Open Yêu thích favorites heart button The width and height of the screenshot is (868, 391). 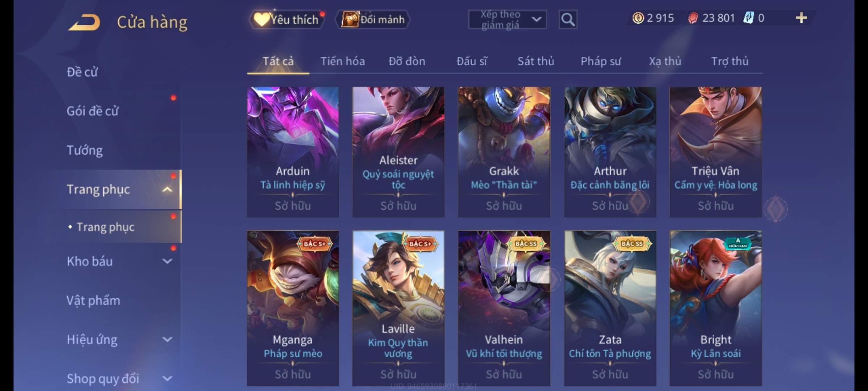pos(287,20)
